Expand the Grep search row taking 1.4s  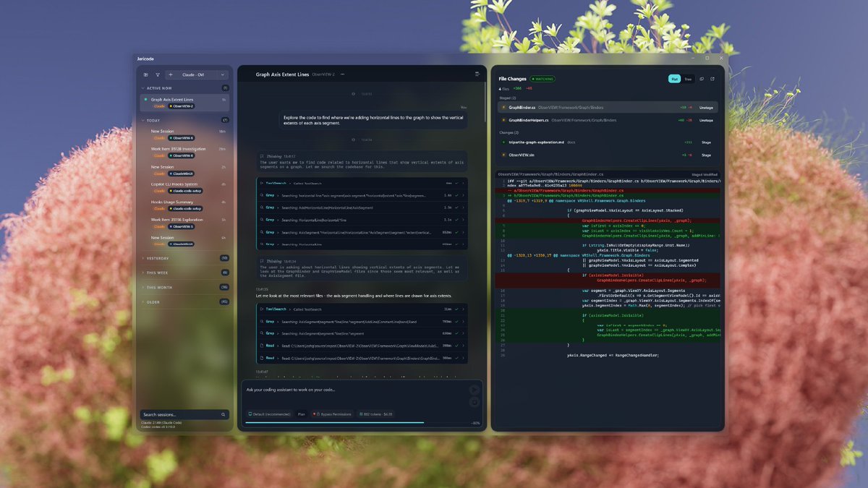point(362,195)
